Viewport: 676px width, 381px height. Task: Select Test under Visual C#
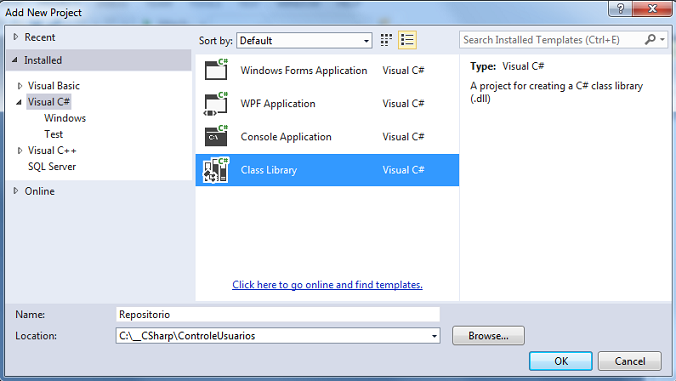click(x=53, y=134)
